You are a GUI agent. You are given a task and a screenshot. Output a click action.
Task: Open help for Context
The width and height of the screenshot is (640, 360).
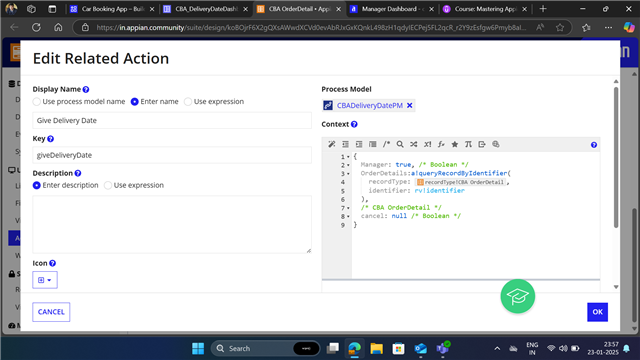coord(354,124)
